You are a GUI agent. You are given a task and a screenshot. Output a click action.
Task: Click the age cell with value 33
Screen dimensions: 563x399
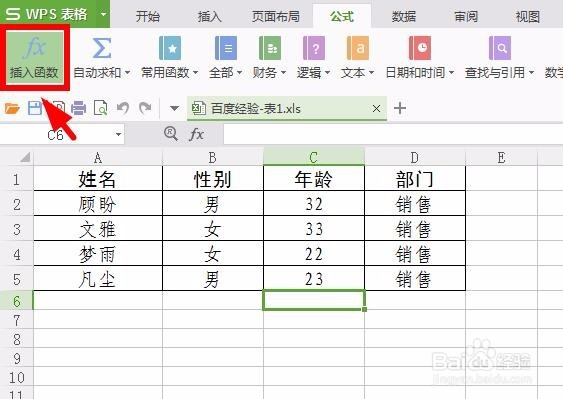(x=313, y=229)
